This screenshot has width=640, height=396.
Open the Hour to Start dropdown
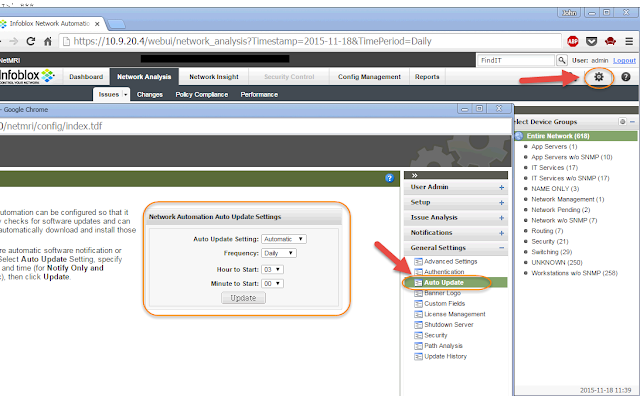pos(272,269)
